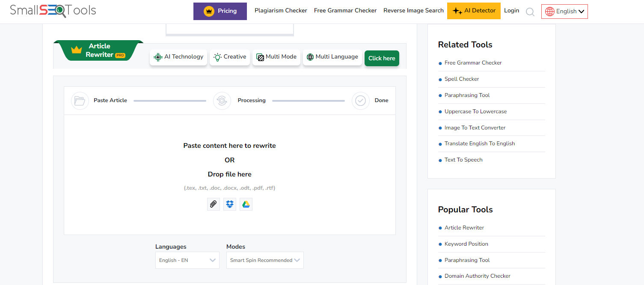
Task: Click the 'Processing' step label
Action: coord(252,100)
